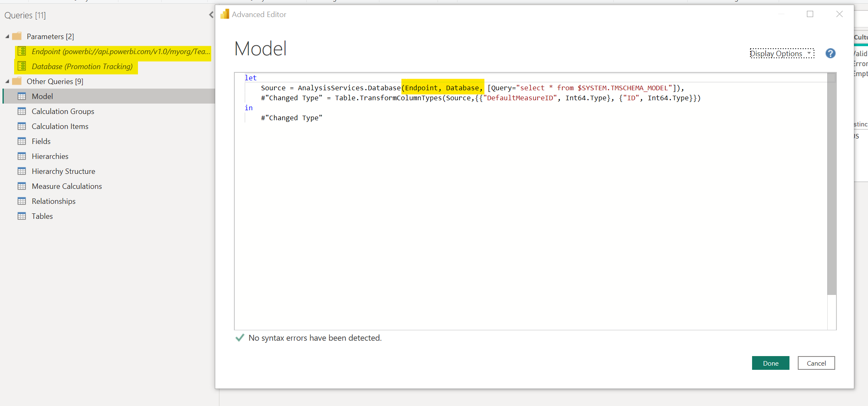The image size is (868, 406).
Task: Click the Fields query table icon
Action: click(22, 141)
